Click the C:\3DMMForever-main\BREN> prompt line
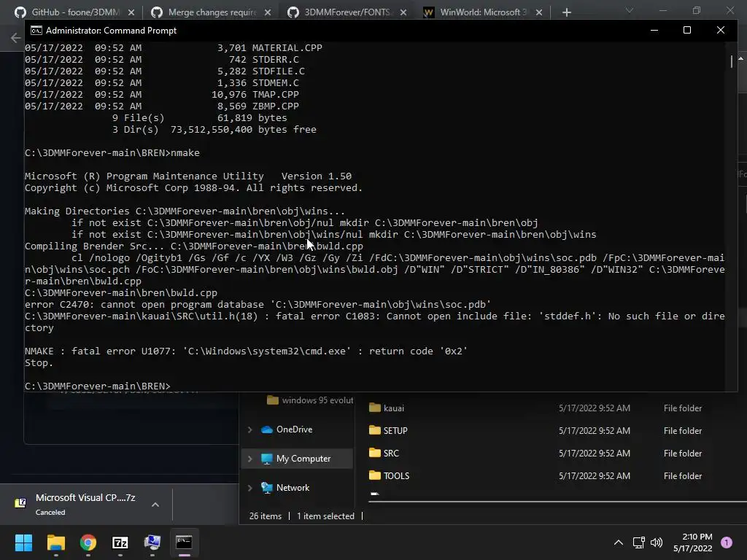This screenshot has height=560, width=747. pyautogui.click(x=97, y=386)
